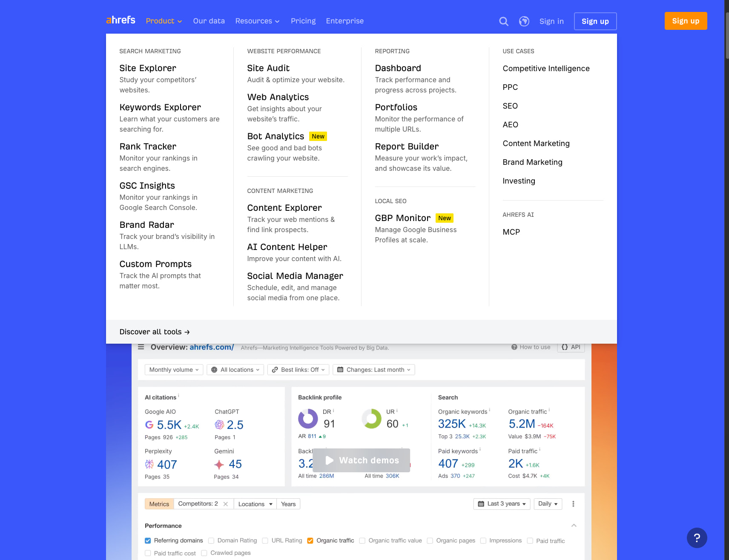Image resolution: width=729 pixels, height=560 pixels.
Task: Remove Competitors: 2 with the X icon
Action: pos(226,504)
